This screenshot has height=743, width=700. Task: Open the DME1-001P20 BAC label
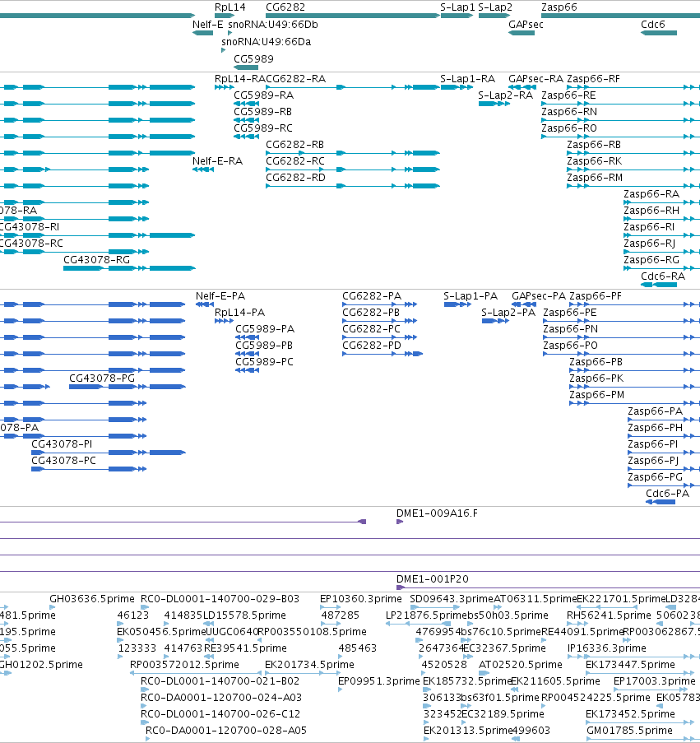coord(433,579)
